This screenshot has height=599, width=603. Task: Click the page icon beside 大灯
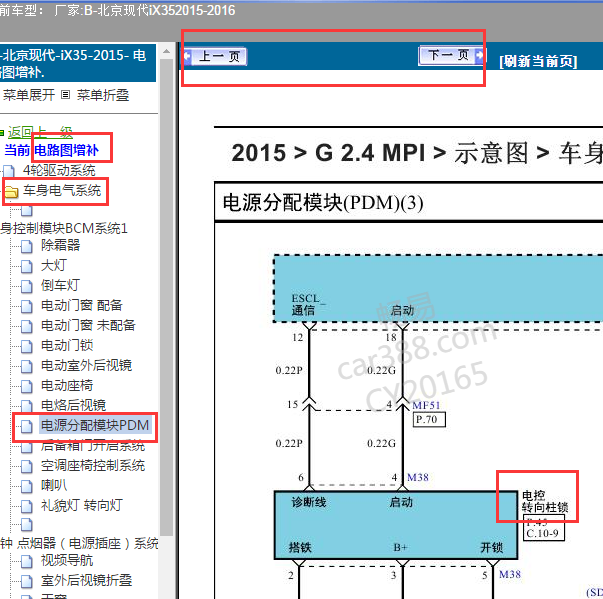pyautogui.click(x=27, y=266)
